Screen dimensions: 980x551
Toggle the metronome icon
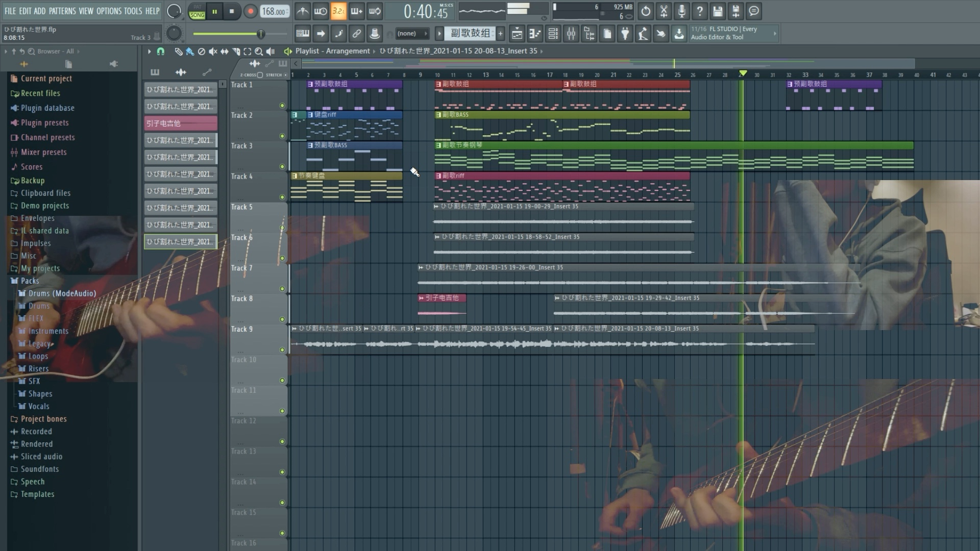(303, 11)
